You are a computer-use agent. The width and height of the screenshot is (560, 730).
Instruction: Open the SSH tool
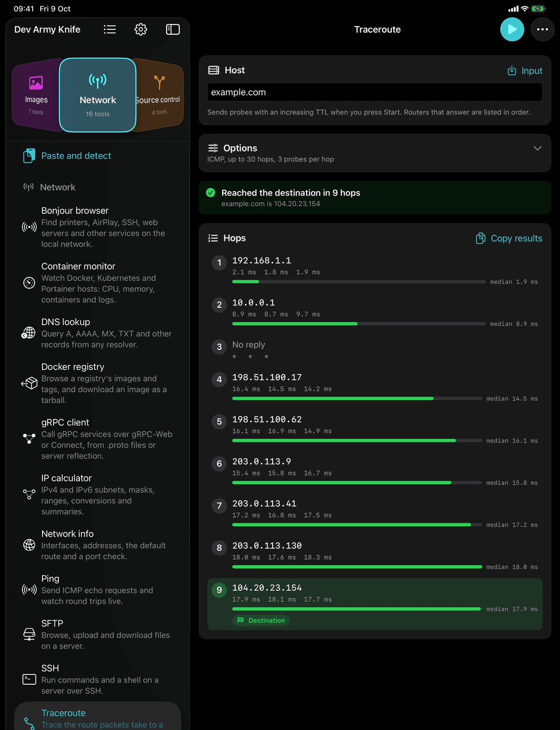[98, 679]
